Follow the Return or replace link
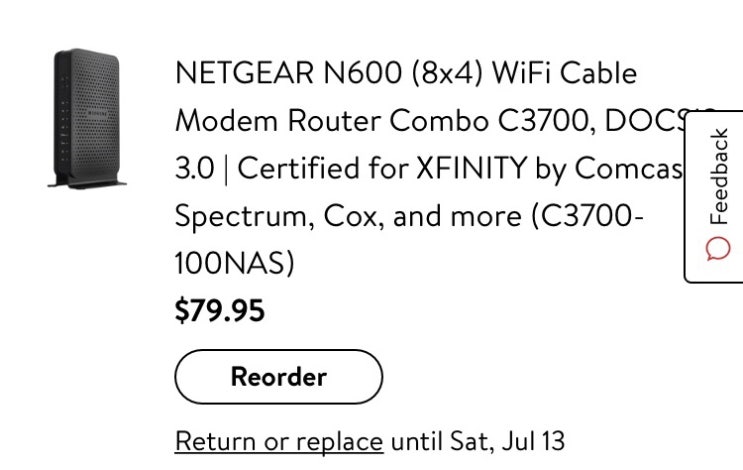Viewport: 743px width, 470px height. tap(279, 441)
